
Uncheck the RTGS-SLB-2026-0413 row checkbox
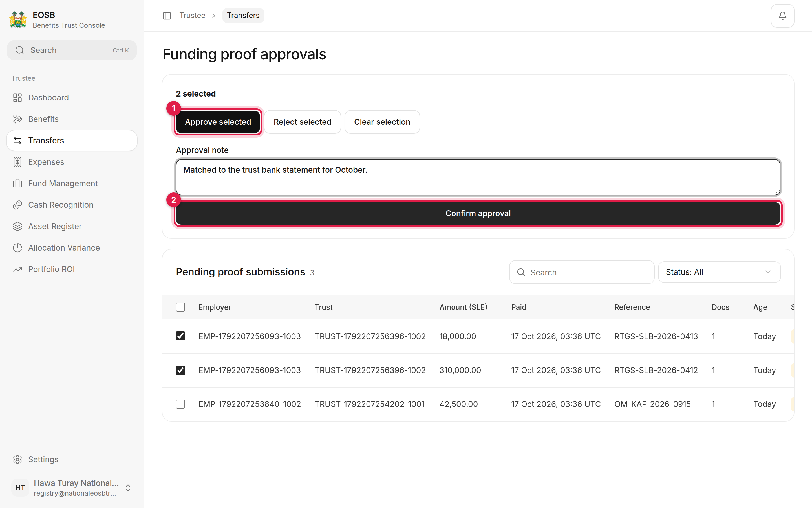pos(180,336)
